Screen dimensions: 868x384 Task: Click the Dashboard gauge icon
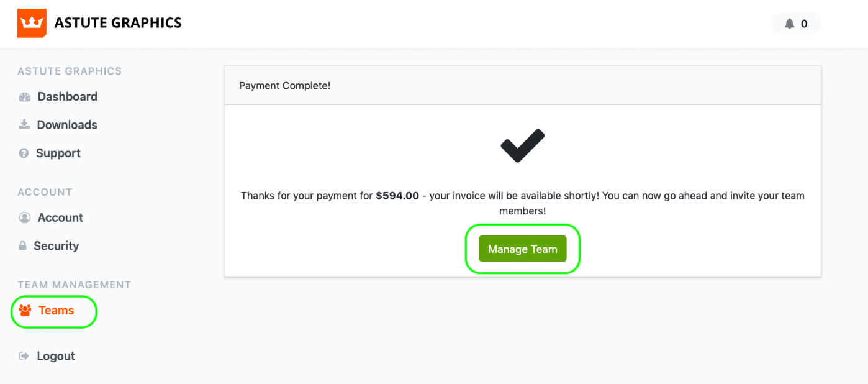pos(25,97)
